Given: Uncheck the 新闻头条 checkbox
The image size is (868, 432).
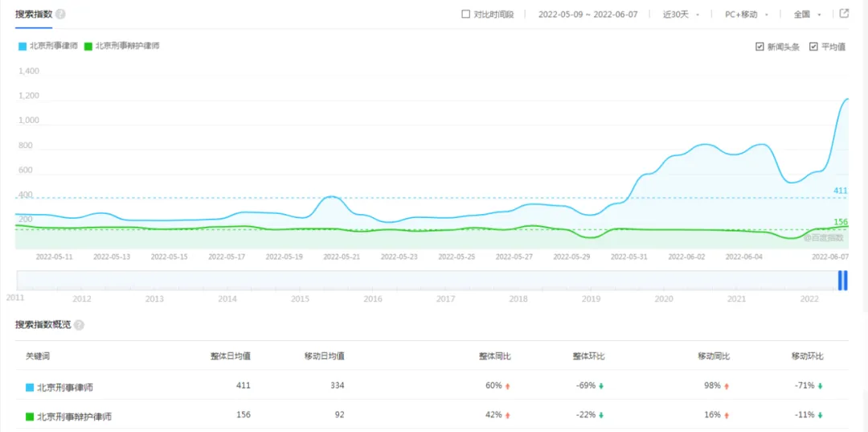Looking at the screenshot, I should [759, 47].
